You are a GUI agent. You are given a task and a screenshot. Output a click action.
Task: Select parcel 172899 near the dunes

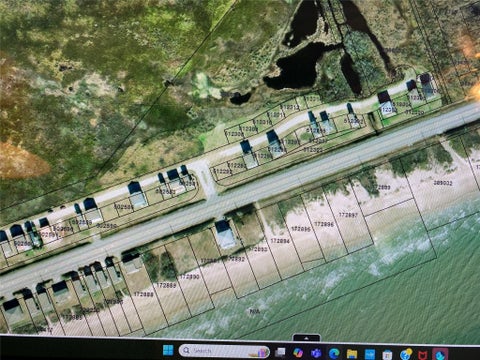point(381,187)
